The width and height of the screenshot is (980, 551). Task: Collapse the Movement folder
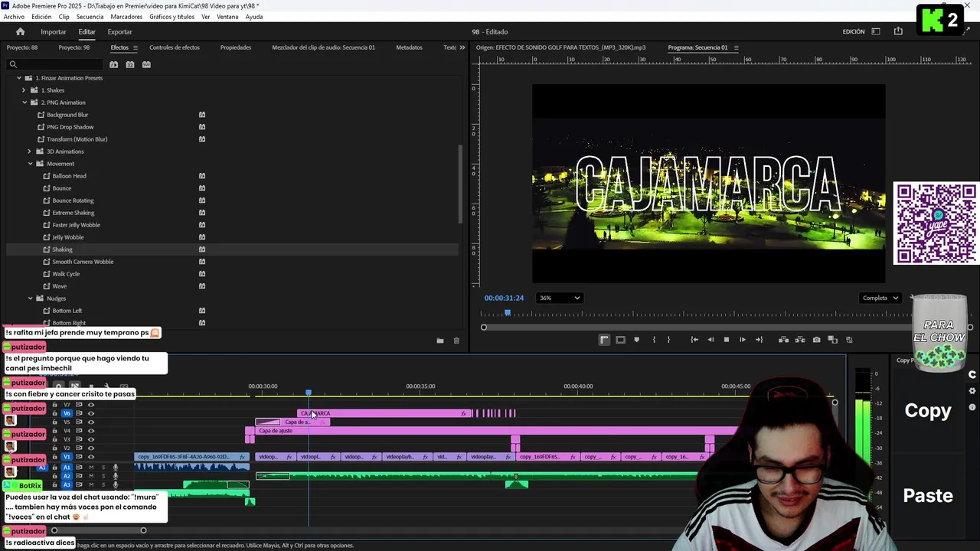[30, 164]
